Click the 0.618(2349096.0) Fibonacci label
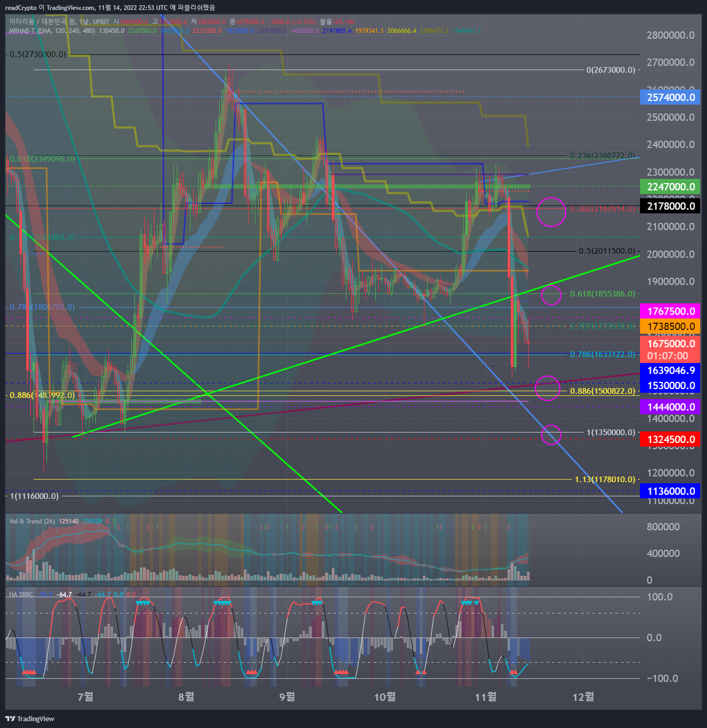Screen dimensions: 707x728 (x=42, y=158)
